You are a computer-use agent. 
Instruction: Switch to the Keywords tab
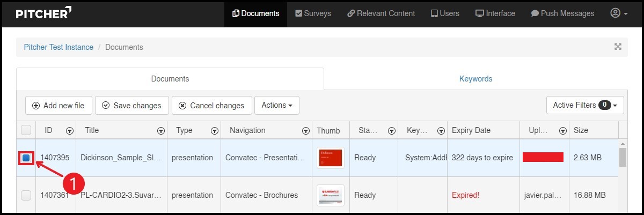tap(475, 79)
